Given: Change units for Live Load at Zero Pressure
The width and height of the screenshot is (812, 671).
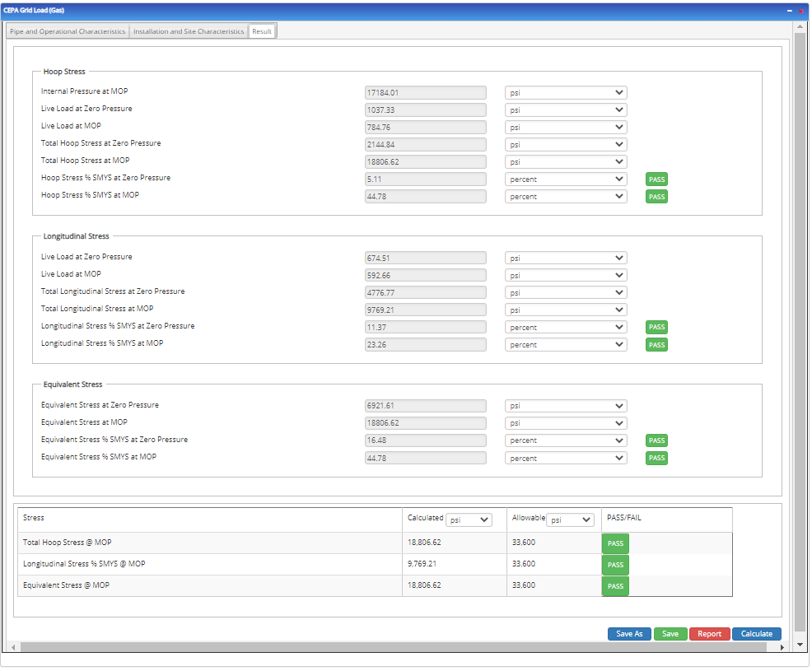Looking at the screenshot, I should (565, 110).
